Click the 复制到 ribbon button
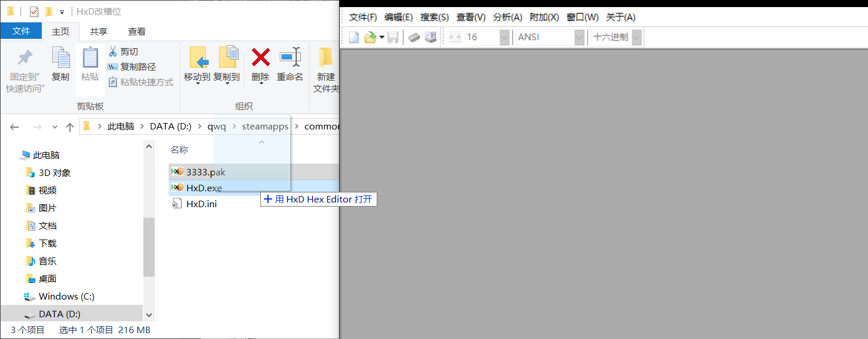 226,65
